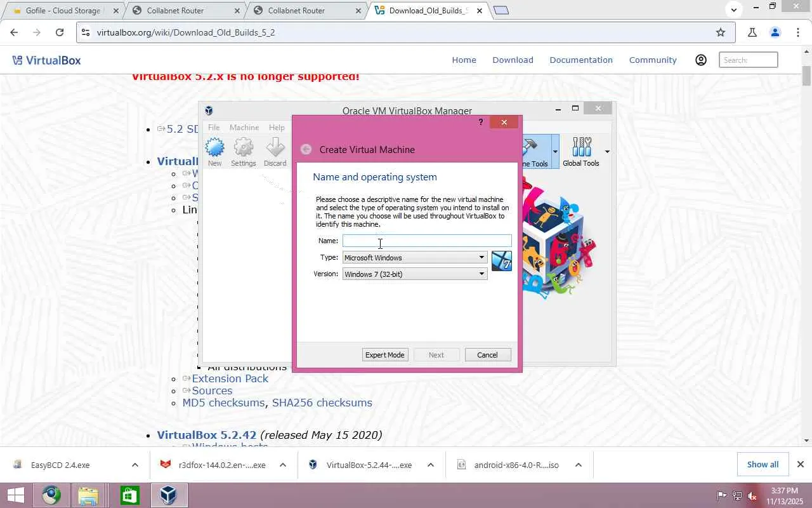This screenshot has width=812, height=508.
Task: Click the question mark help button in the dialog
Action: (481, 123)
